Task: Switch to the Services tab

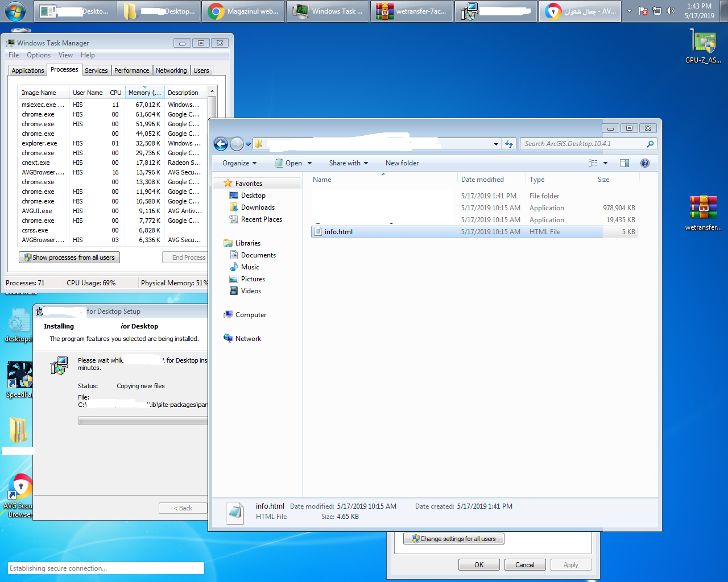Action: (96, 70)
